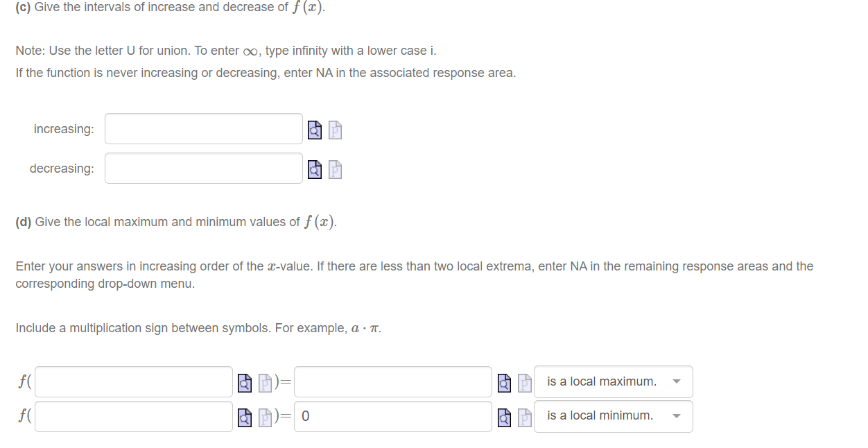Viewport: 868px width, 448px height.
Task: Click the equation preview icon beside the increasing field
Action: (314, 129)
